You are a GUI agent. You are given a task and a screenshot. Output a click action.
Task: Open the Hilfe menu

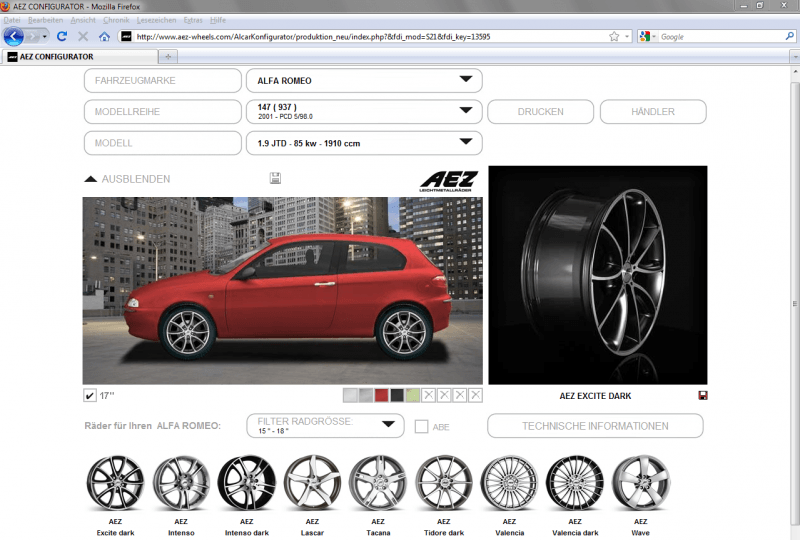click(218, 20)
